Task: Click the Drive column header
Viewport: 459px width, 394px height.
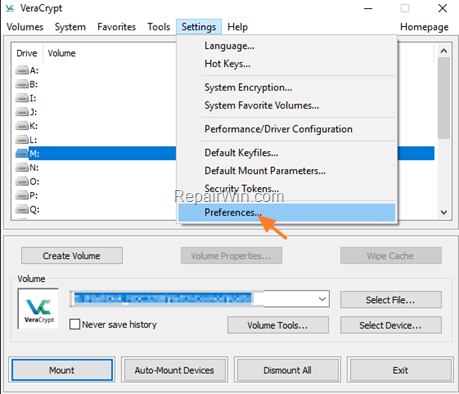Action: pos(27,53)
